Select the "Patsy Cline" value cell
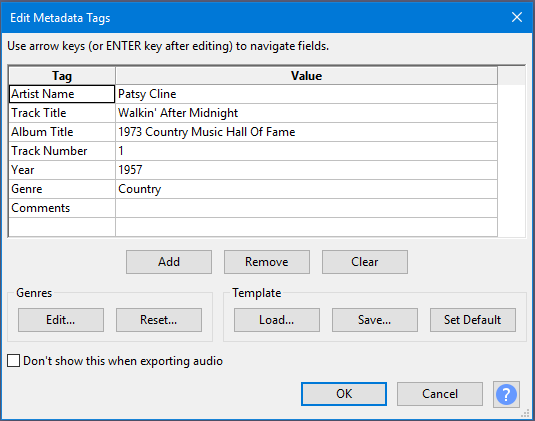 306,94
